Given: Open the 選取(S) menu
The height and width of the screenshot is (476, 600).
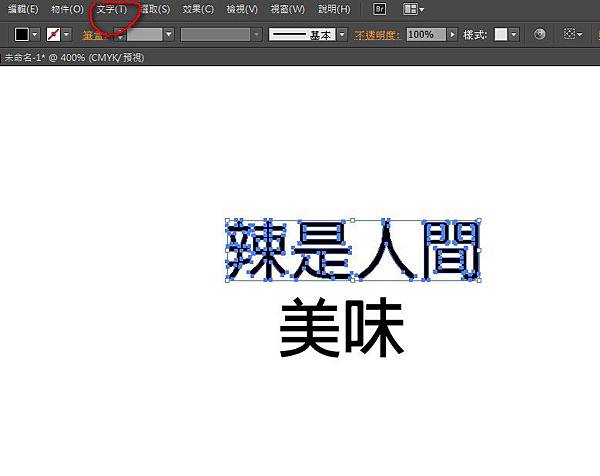Looking at the screenshot, I should point(155,9).
